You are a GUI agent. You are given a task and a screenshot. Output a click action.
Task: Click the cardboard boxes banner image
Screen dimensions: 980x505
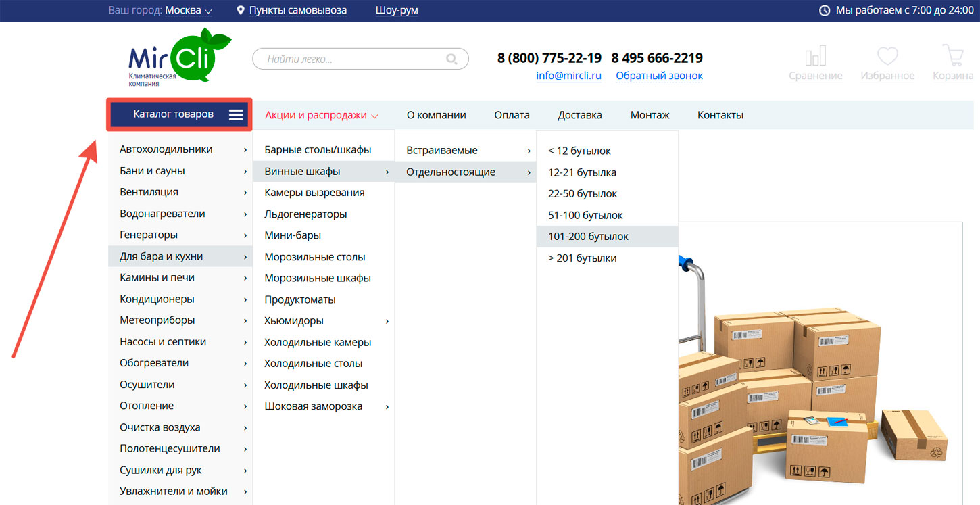click(820, 363)
